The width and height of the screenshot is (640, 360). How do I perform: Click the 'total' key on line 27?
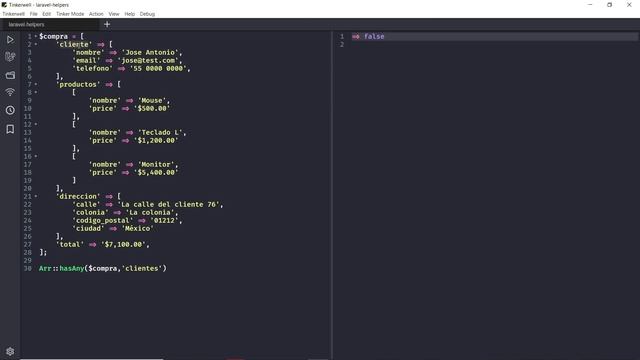70,244
